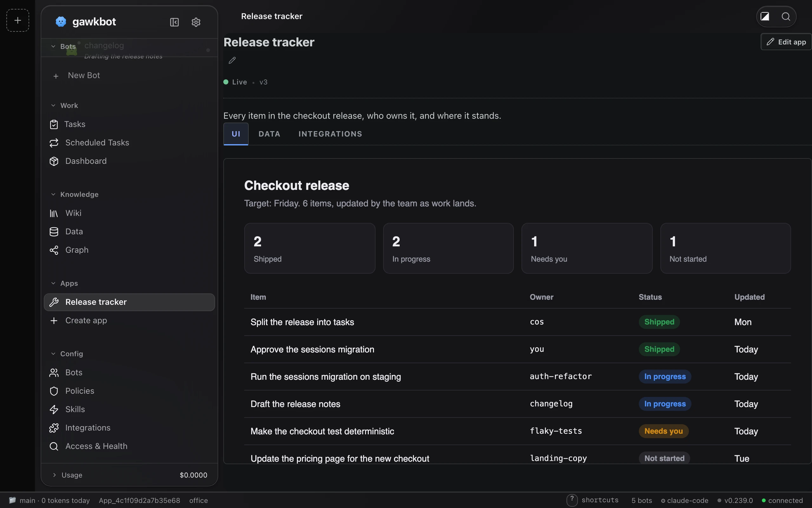Image resolution: width=812 pixels, height=508 pixels.
Task: Collapse the Work section
Action: 64,105
